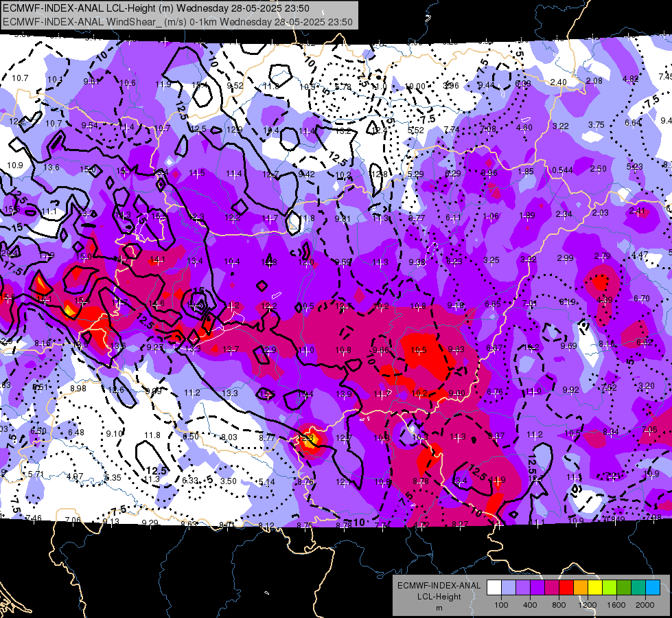
Task: Click the teal legend swatch
Action: click(x=638, y=588)
